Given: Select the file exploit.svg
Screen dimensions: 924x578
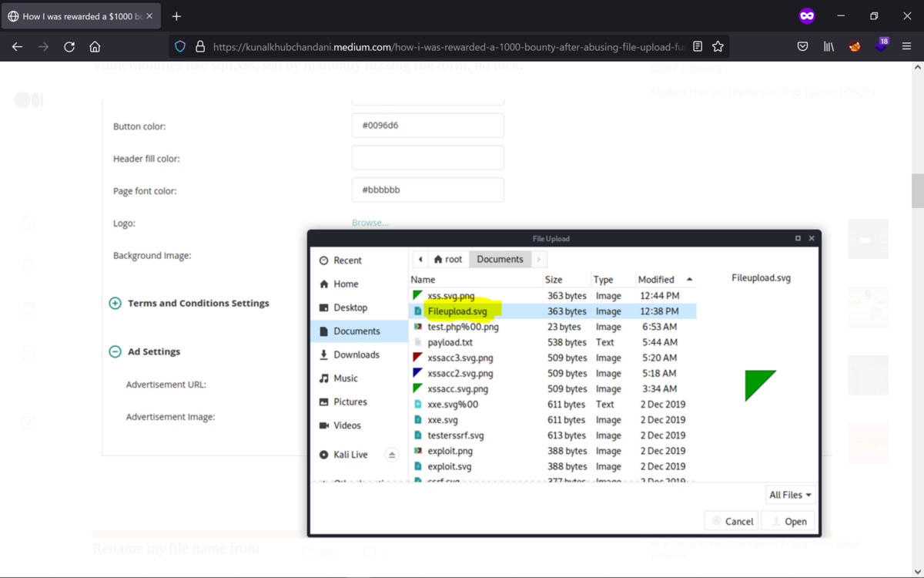Looking at the screenshot, I should pyautogui.click(x=552, y=466).
